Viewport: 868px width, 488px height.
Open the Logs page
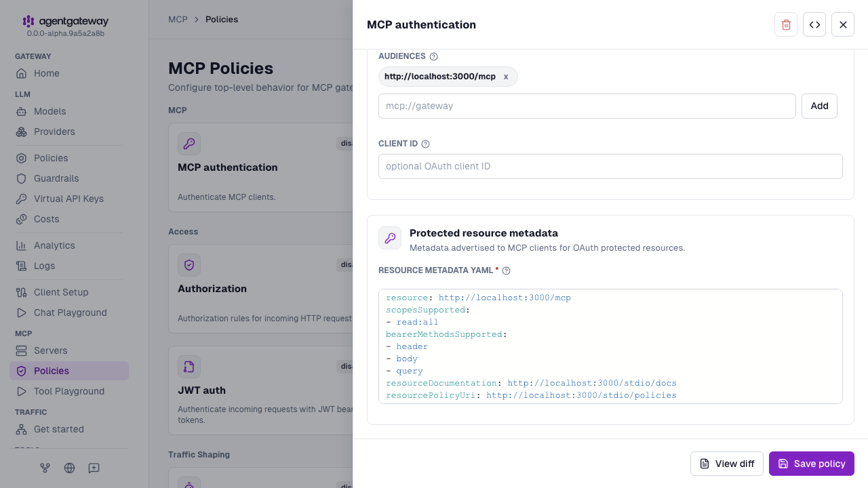[x=69, y=266]
